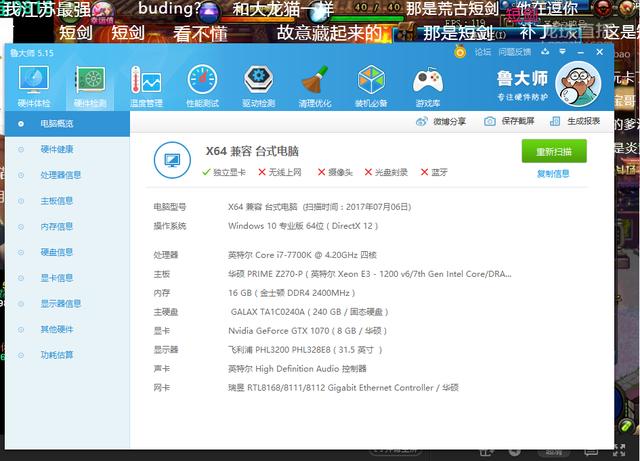640x461 pixels.
Task: Open 游戏库 gamepad icon
Action: click(428, 86)
